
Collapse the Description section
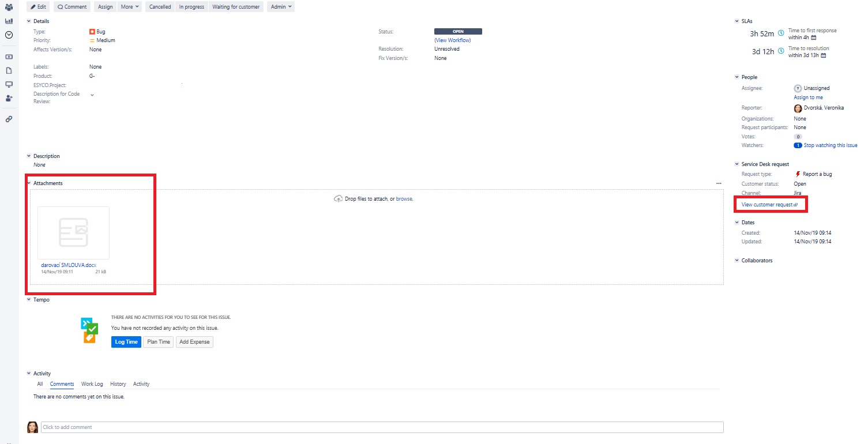click(x=29, y=156)
